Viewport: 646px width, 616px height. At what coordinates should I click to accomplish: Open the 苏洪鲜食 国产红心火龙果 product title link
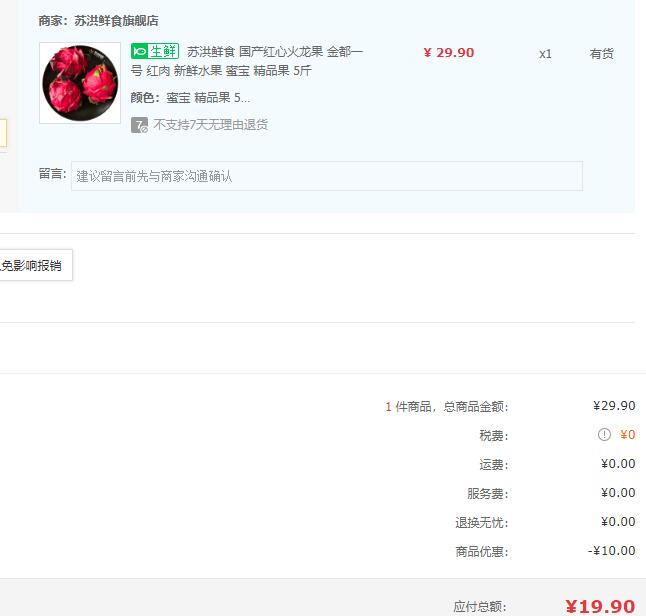pos(246,61)
